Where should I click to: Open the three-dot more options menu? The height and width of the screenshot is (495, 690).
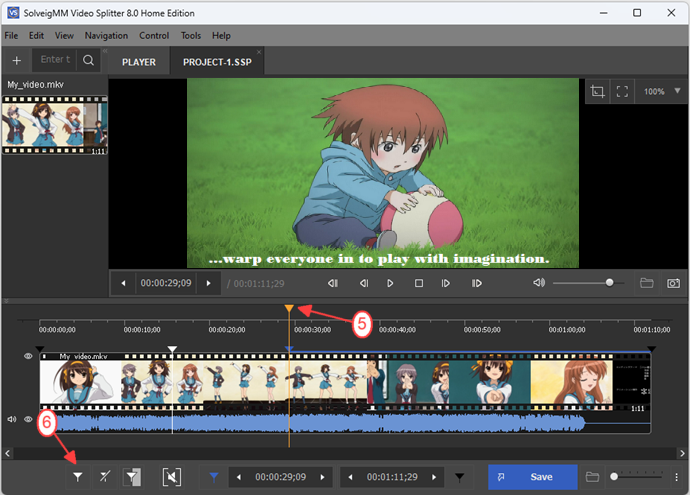pyautogui.click(x=676, y=477)
